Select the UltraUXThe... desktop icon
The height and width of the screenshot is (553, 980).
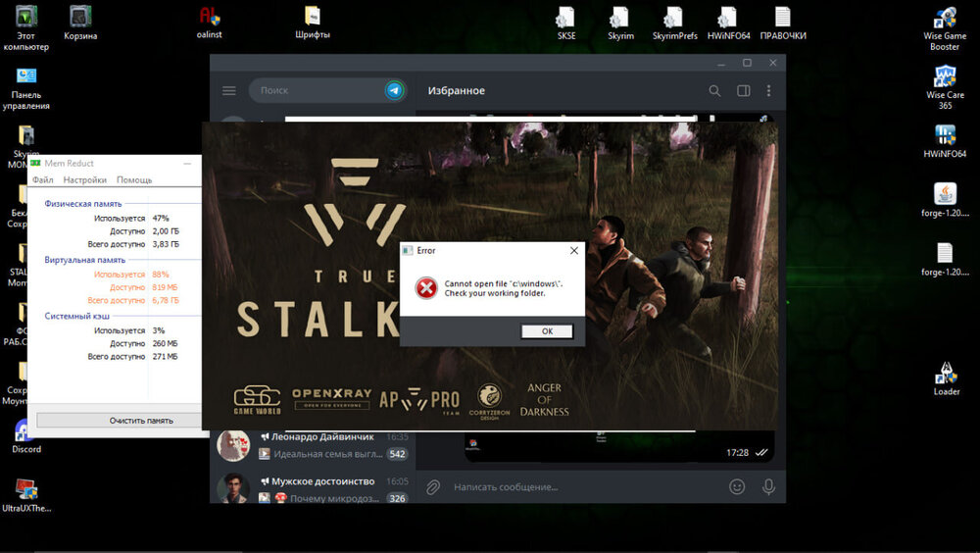click(26, 495)
